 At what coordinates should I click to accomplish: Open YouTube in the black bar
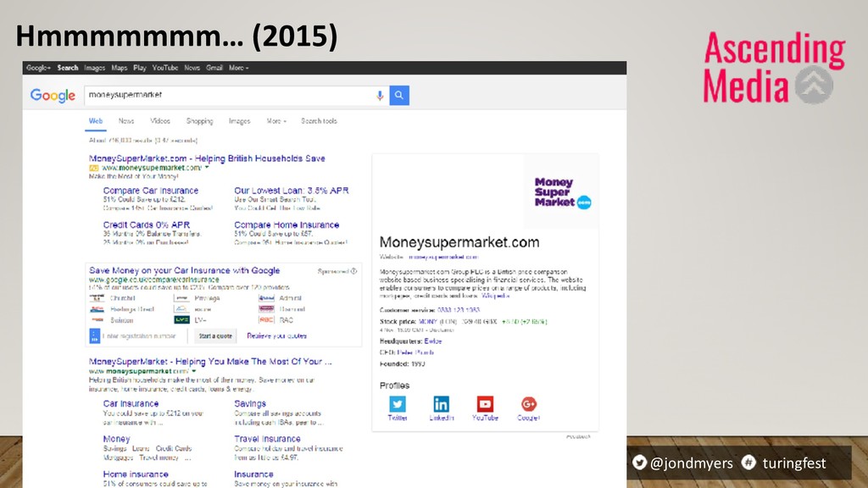[x=165, y=68]
